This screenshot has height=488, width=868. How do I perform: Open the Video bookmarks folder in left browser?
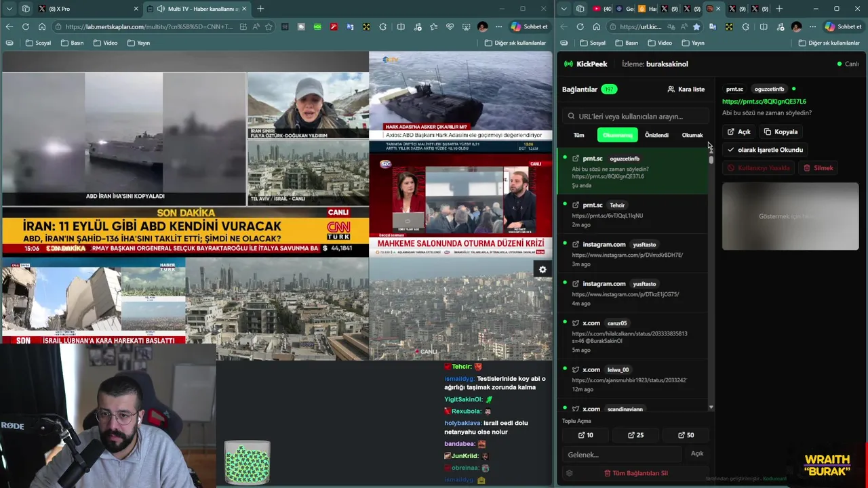coord(105,43)
